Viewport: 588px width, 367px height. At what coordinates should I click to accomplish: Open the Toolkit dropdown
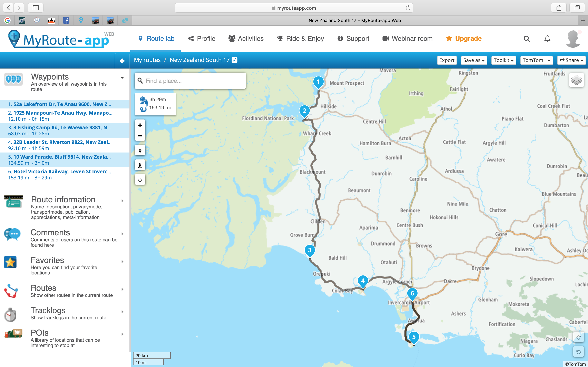pos(503,60)
